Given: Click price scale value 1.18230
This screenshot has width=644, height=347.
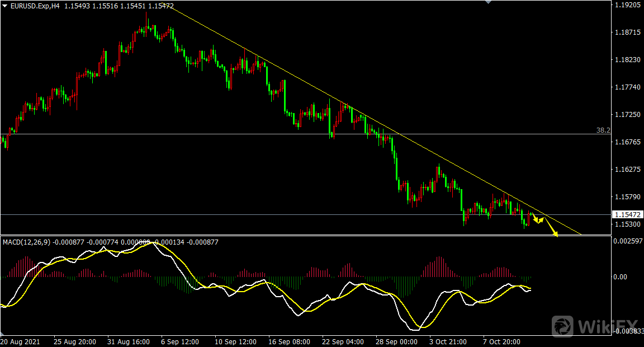Looking at the screenshot, I should point(628,60).
